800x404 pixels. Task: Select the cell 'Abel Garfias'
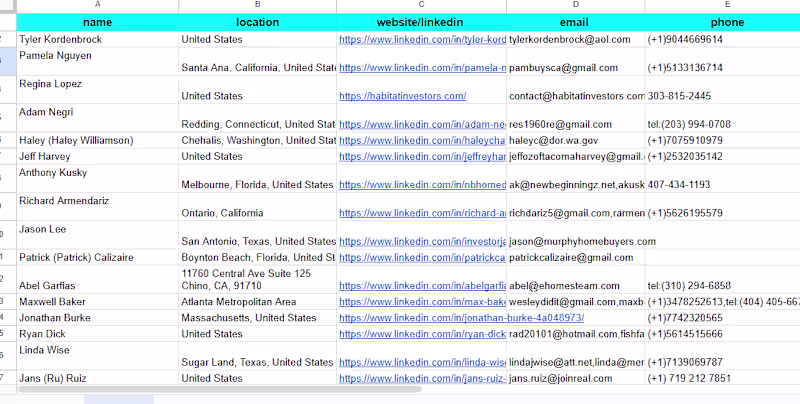click(97, 279)
